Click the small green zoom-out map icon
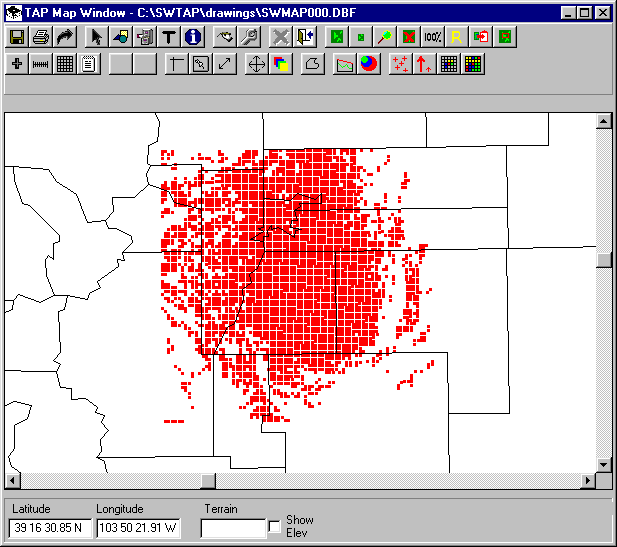 tap(361, 37)
